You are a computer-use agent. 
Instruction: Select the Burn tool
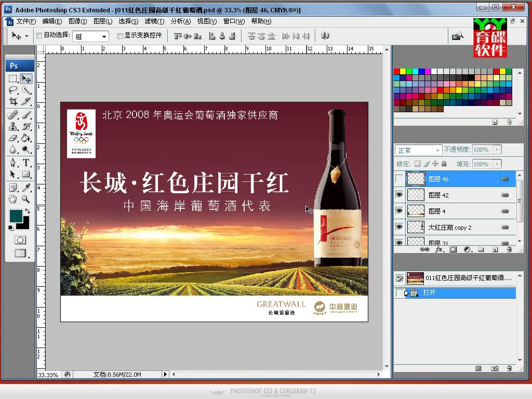26,149
